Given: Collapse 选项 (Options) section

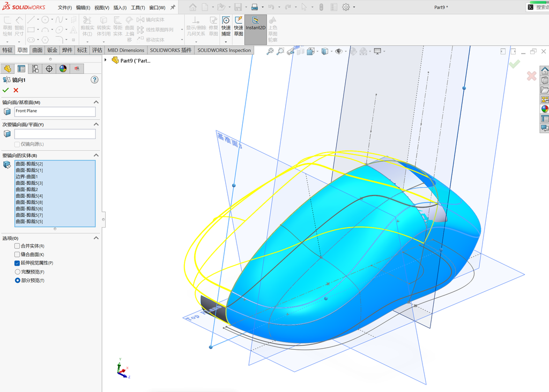Looking at the screenshot, I should point(97,238).
